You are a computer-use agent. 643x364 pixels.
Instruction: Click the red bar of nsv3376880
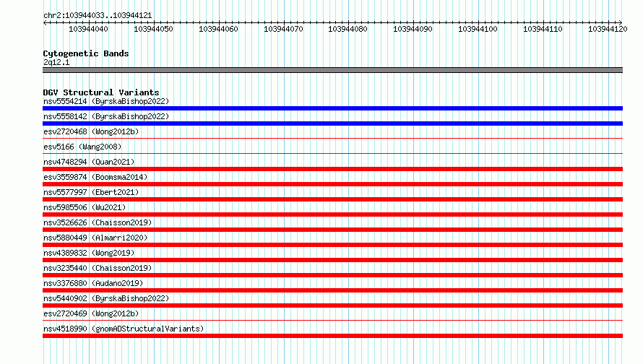tap(332, 290)
